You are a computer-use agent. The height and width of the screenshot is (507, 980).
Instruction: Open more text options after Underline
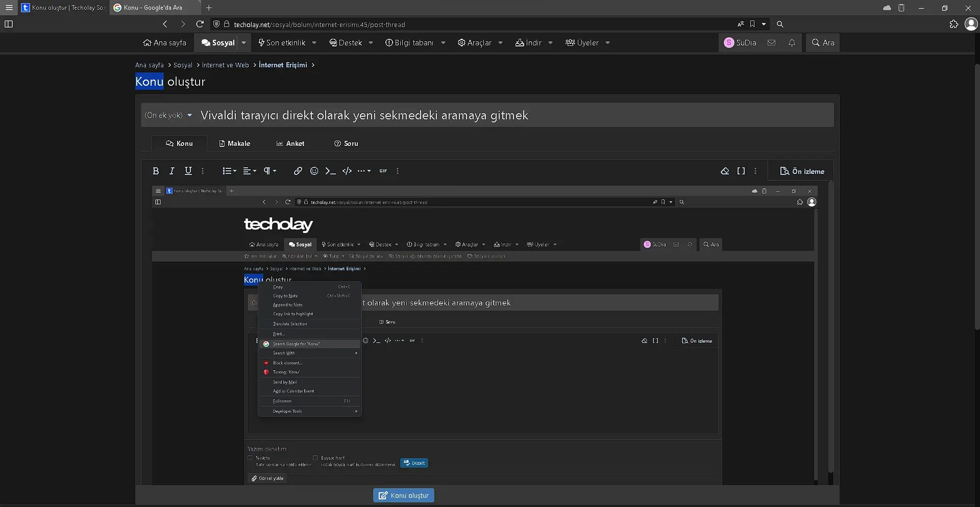[203, 171]
